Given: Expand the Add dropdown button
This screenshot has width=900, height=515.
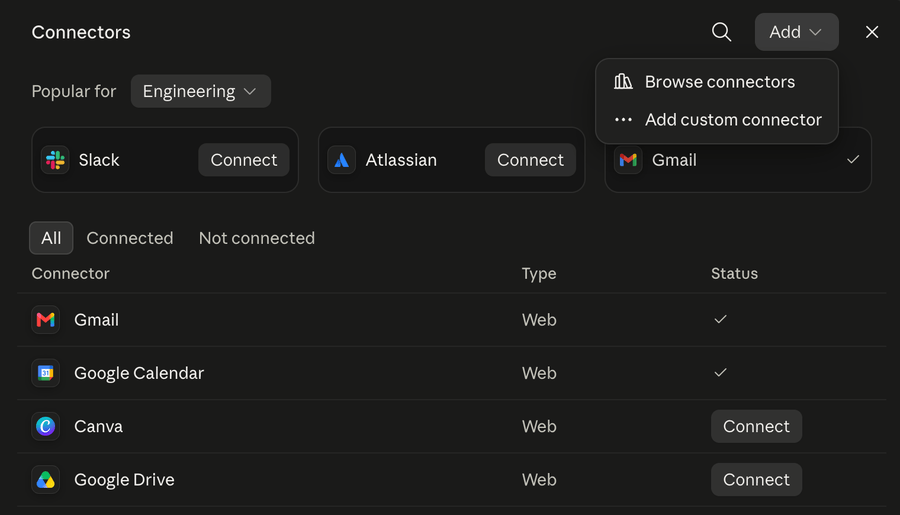Looking at the screenshot, I should point(796,32).
